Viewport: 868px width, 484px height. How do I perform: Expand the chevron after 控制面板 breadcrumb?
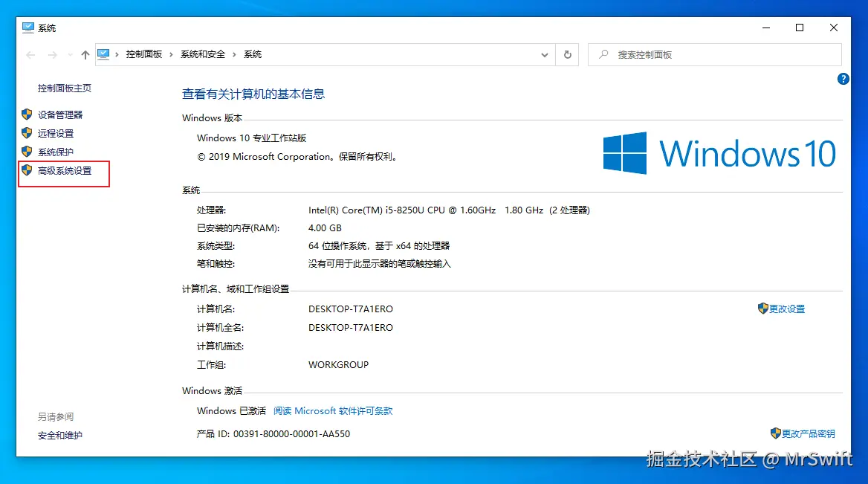171,54
